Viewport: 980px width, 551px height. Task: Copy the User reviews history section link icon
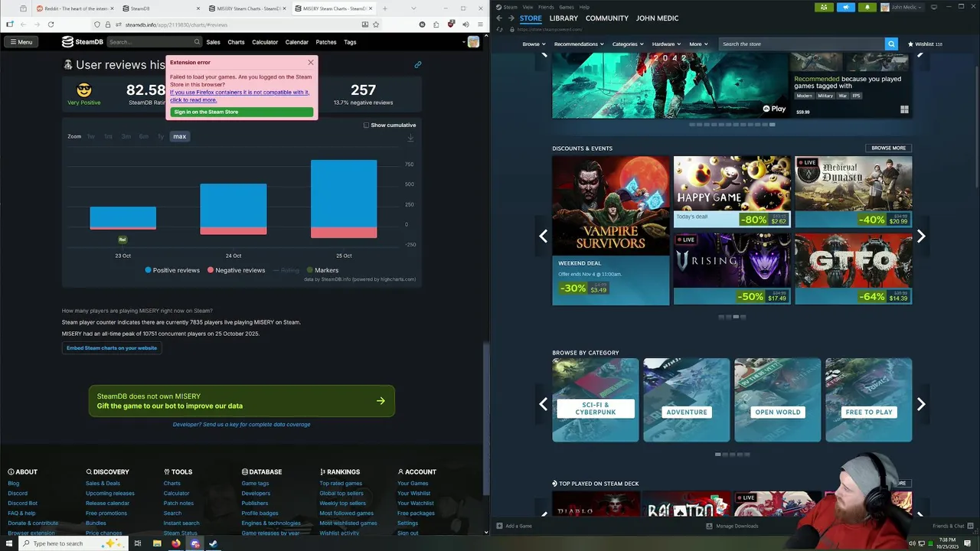pos(417,64)
